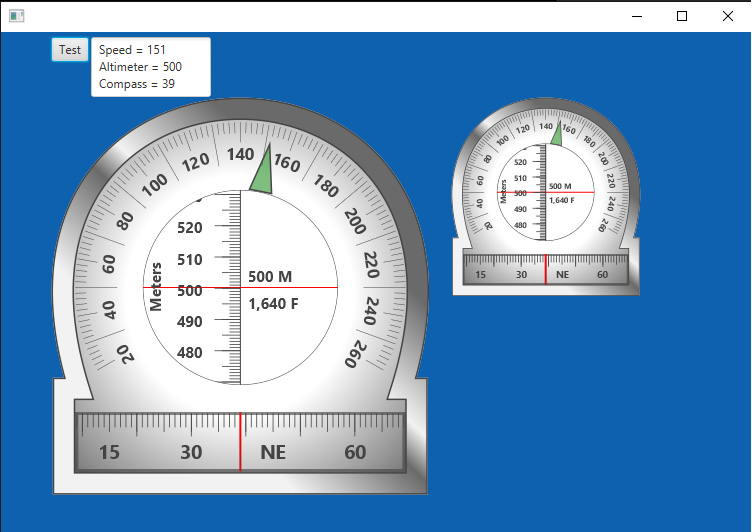752x532 pixels.
Task: Click the 80 mark on the large speed dial
Action: click(x=125, y=221)
